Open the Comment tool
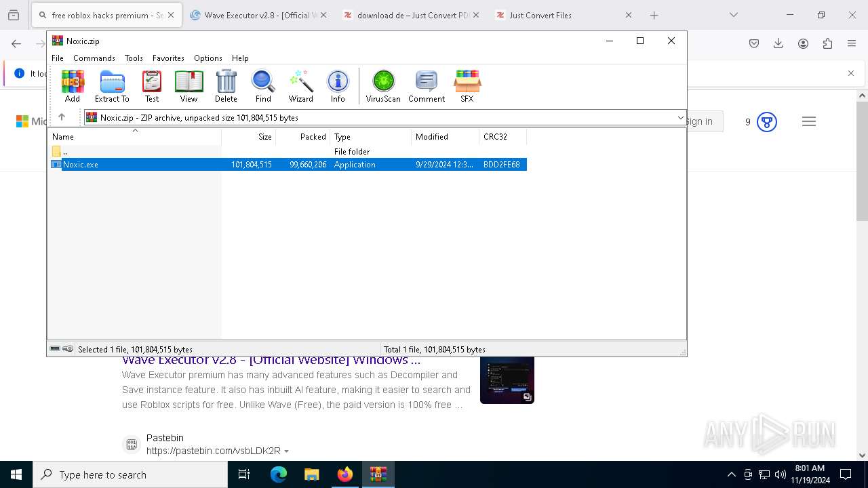868x488 pixels. click(x=427, y=86)
